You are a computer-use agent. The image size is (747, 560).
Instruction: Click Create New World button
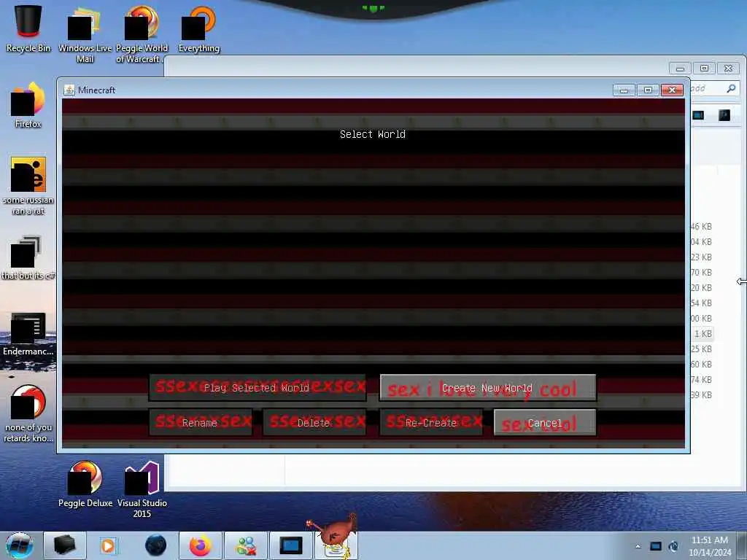coord(488,388)
